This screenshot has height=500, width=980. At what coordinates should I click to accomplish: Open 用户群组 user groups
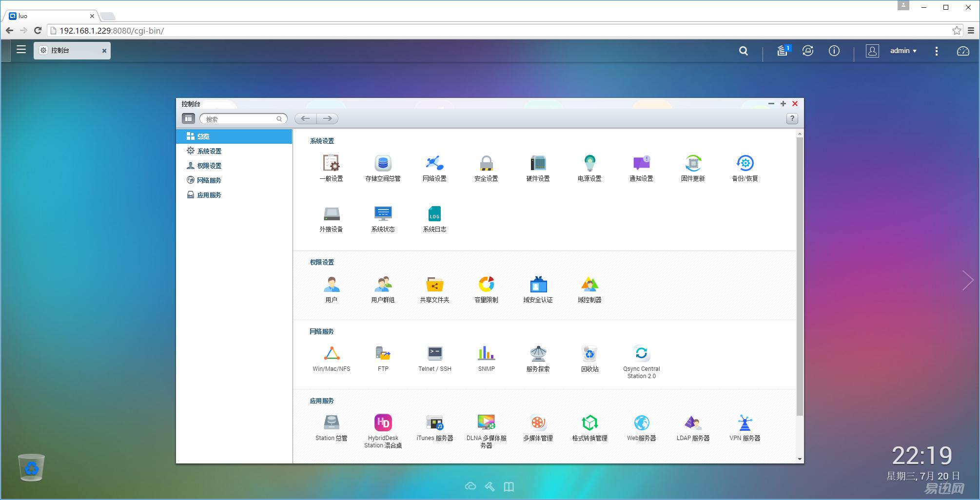pos(383,289)
